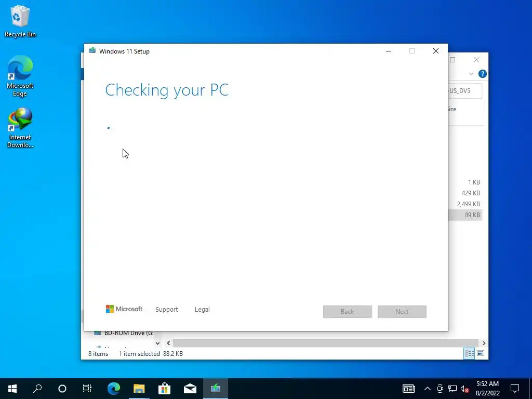Screen dimensions: 532x399
Task: Click the Windows 11 Setup title icon
Action: click(92, 51)
